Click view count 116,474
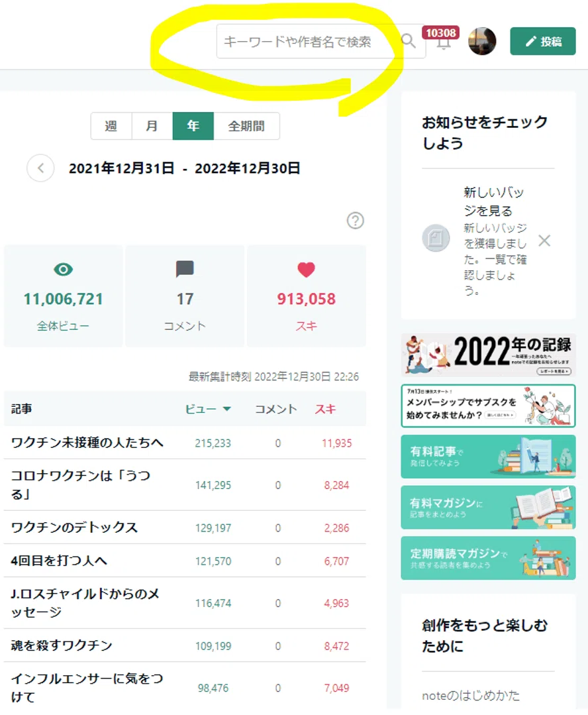The height and width of the screenshot is (715, 588). tap(213, 603)
